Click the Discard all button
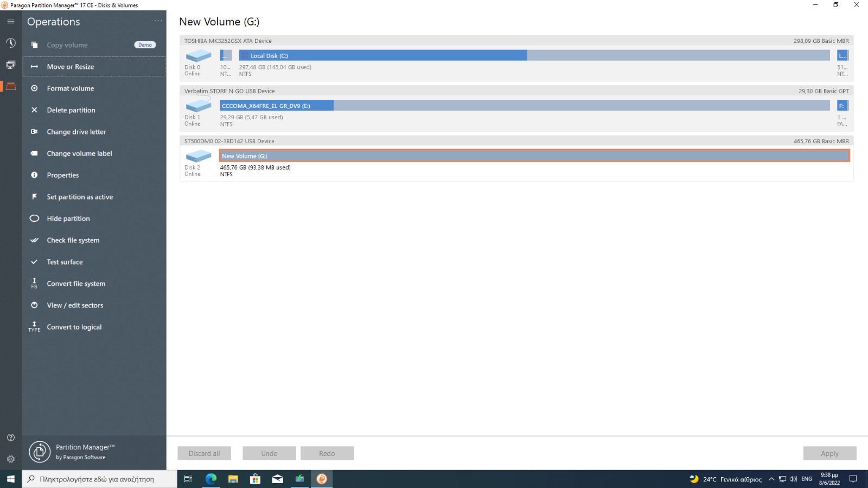This screenshot has height=488, width=868. (x=204, y=453)
